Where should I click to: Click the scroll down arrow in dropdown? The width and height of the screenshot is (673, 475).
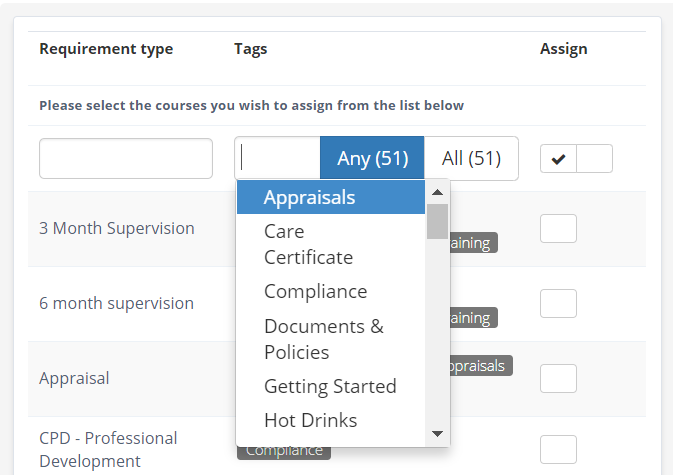click(437, 434)
